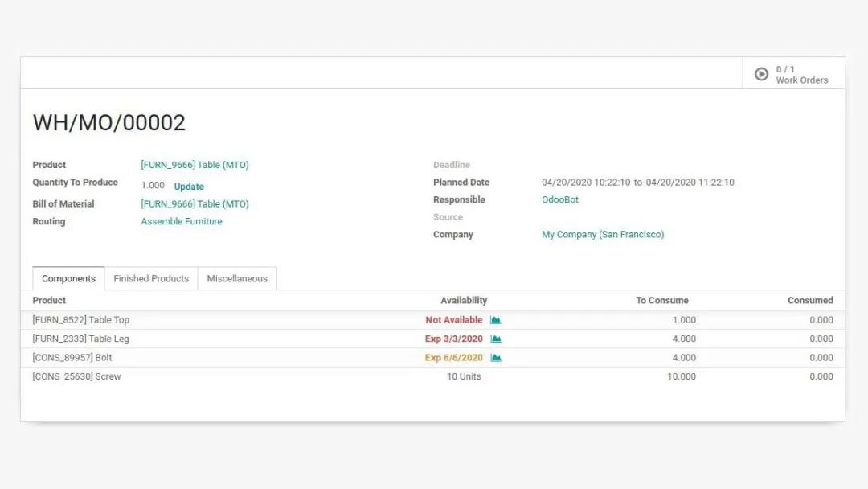Click the 10.000 To Consume value

[682, 376]
